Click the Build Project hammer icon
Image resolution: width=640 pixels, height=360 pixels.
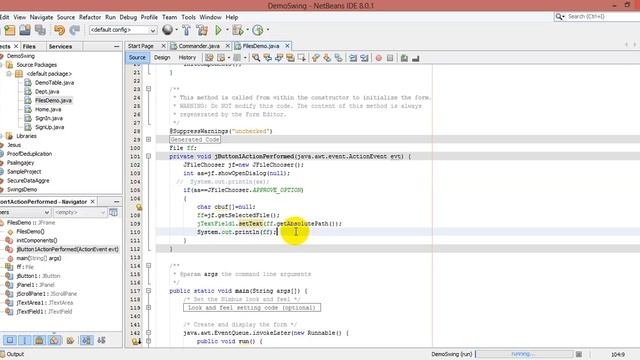[x=186, y=30]
